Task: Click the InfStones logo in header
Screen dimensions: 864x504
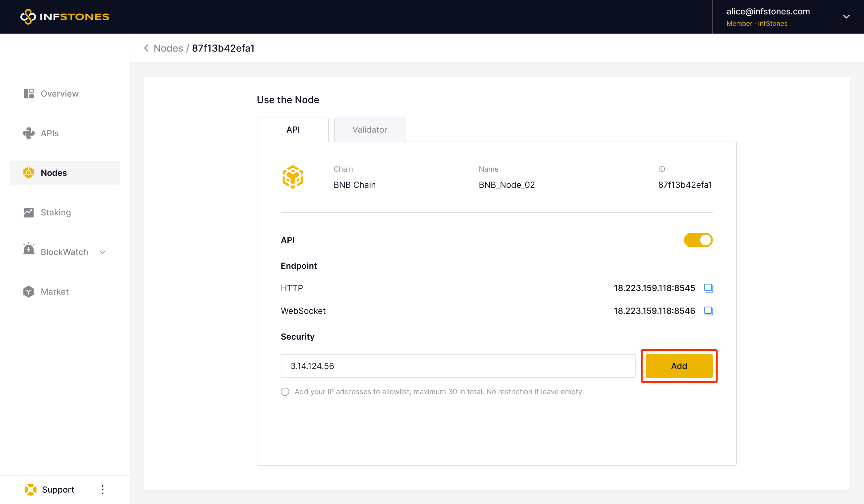Action: (x=65, y=16)
